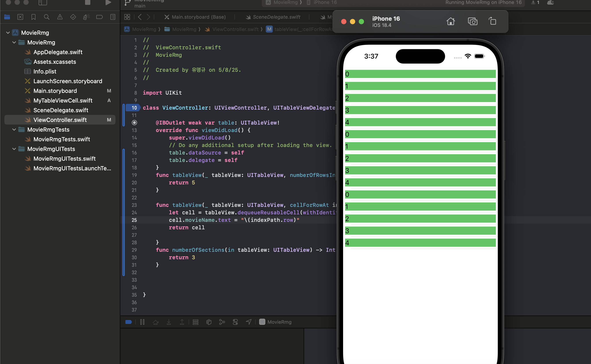The image size is (591, 364).
Task: Click the cloud status icon in toolbar
Action: point(550,2)
